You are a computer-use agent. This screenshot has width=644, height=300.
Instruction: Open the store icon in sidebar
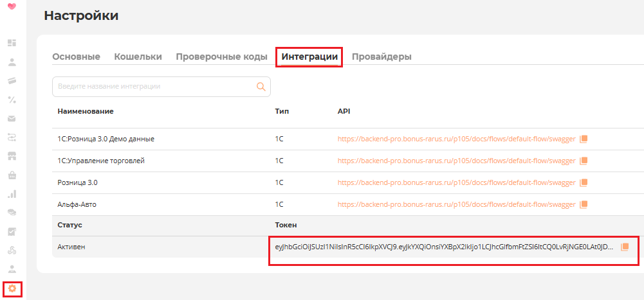(12, 156)
